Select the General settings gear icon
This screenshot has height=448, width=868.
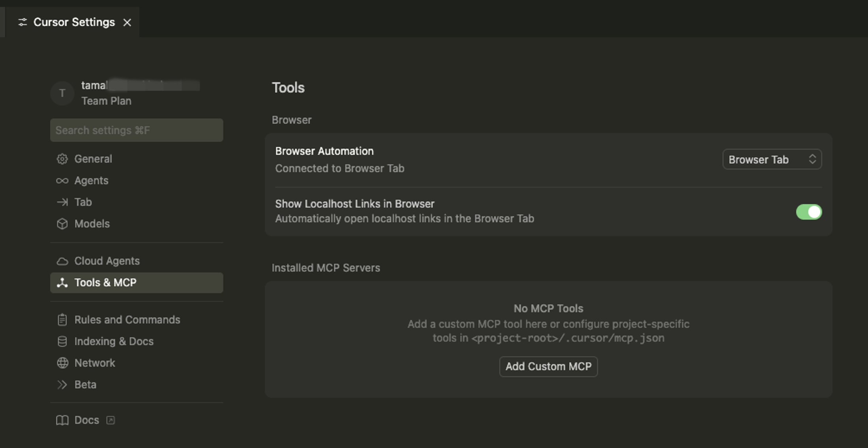pos(62,159)
